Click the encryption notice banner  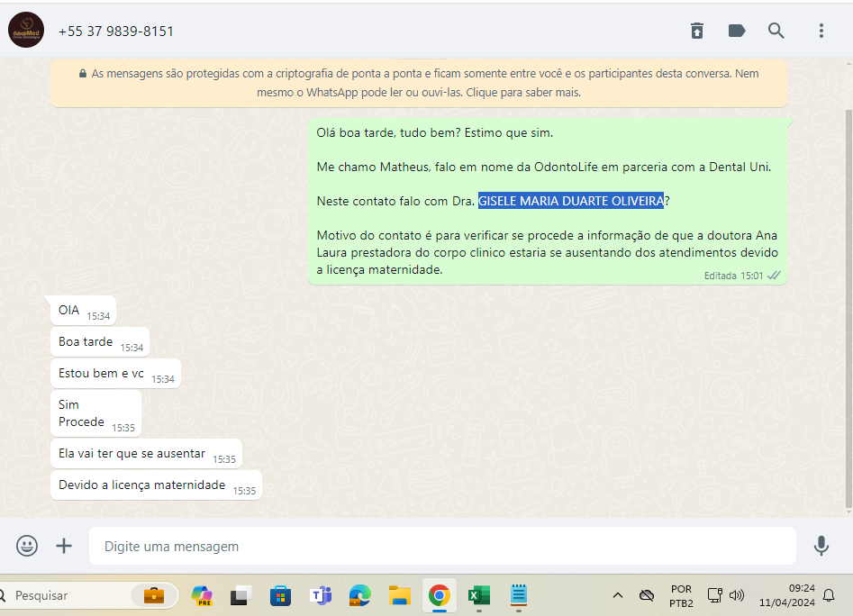419,83
